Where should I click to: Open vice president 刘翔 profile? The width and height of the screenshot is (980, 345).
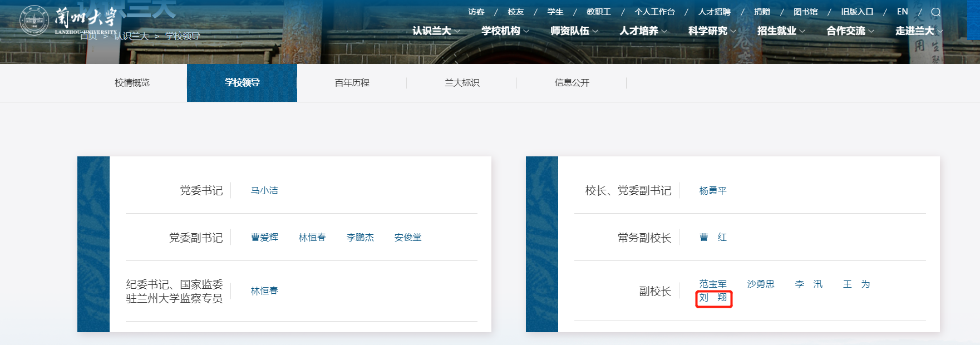coord(713,298)
